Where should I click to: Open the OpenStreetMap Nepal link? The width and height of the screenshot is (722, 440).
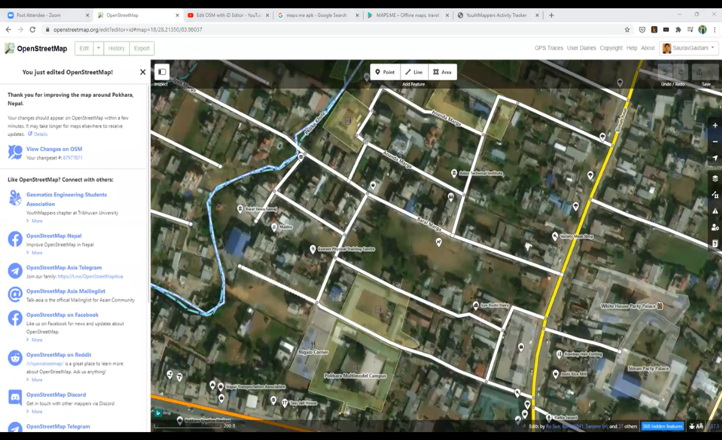point(54,236)
